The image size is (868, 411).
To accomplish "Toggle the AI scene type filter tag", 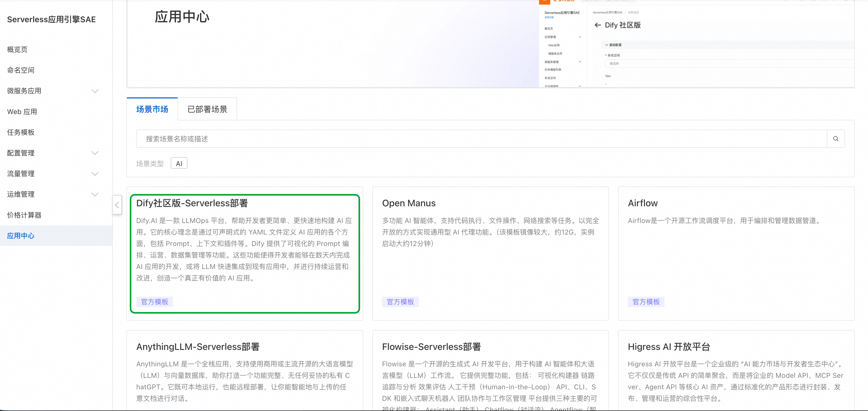I will (179, 163).
